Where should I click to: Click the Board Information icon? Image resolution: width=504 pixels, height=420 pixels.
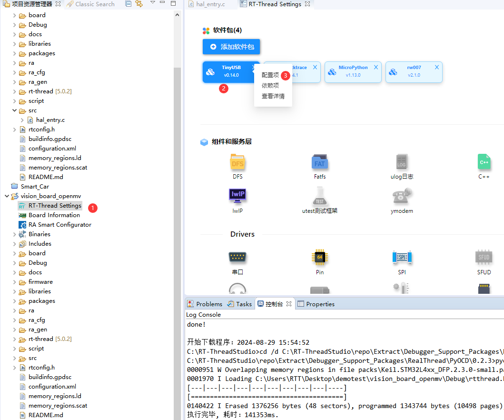[22, 215]
